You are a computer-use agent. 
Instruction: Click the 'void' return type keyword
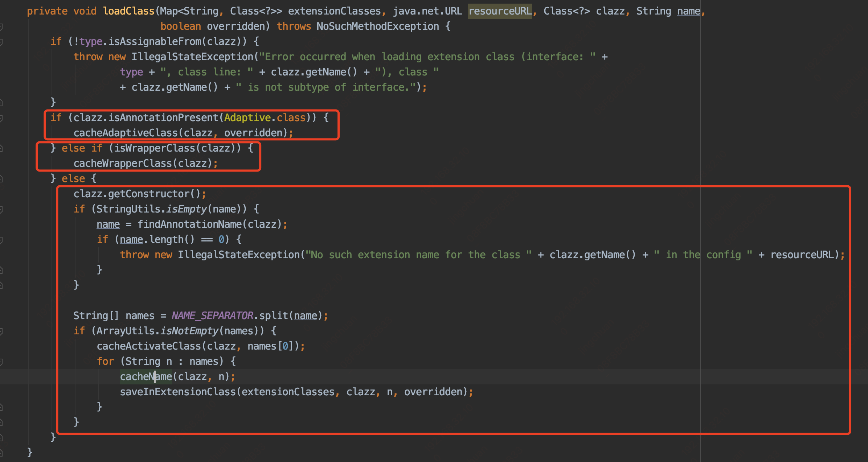[85, 11]
